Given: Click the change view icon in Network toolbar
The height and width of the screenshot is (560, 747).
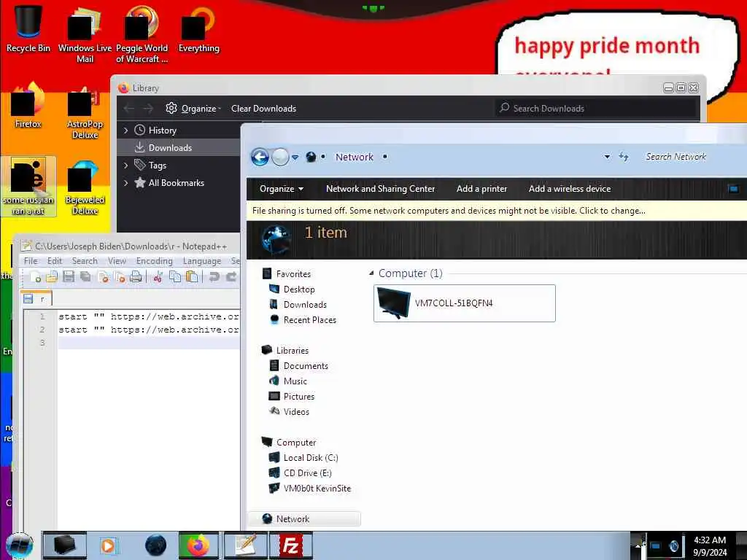Looking at the screenshot, I should (734, 189).
